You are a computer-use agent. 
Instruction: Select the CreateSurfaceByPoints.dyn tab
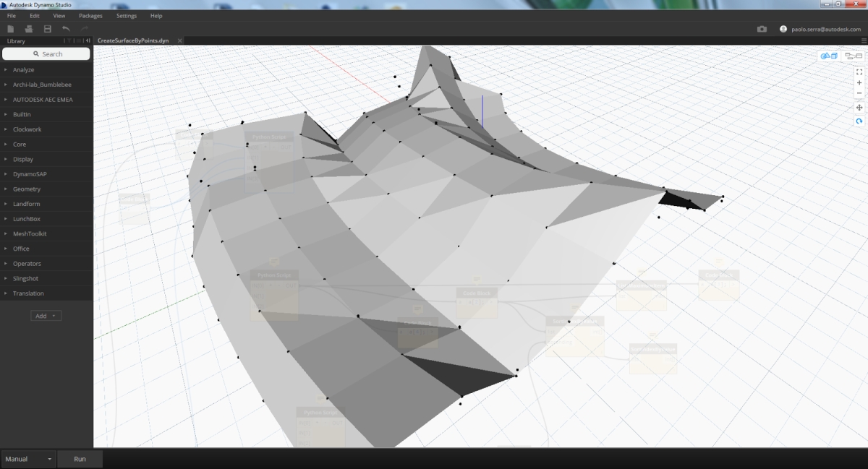tap(133, 41)
